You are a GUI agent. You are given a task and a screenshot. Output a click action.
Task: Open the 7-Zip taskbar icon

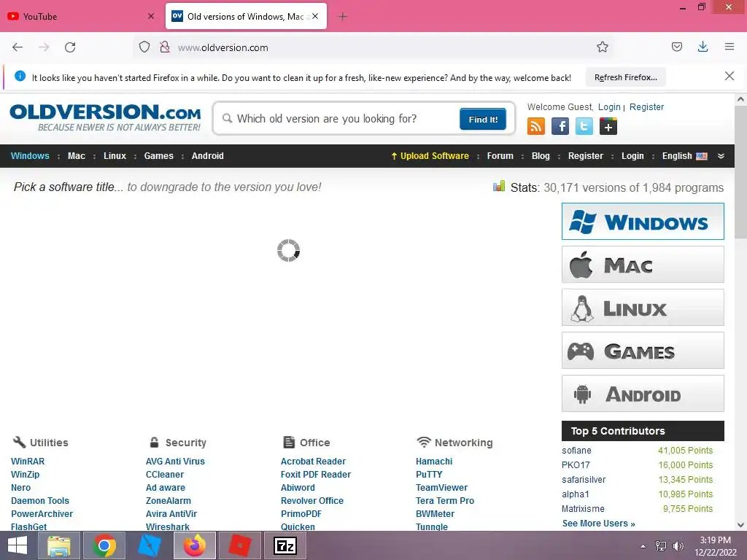(285, 545)
